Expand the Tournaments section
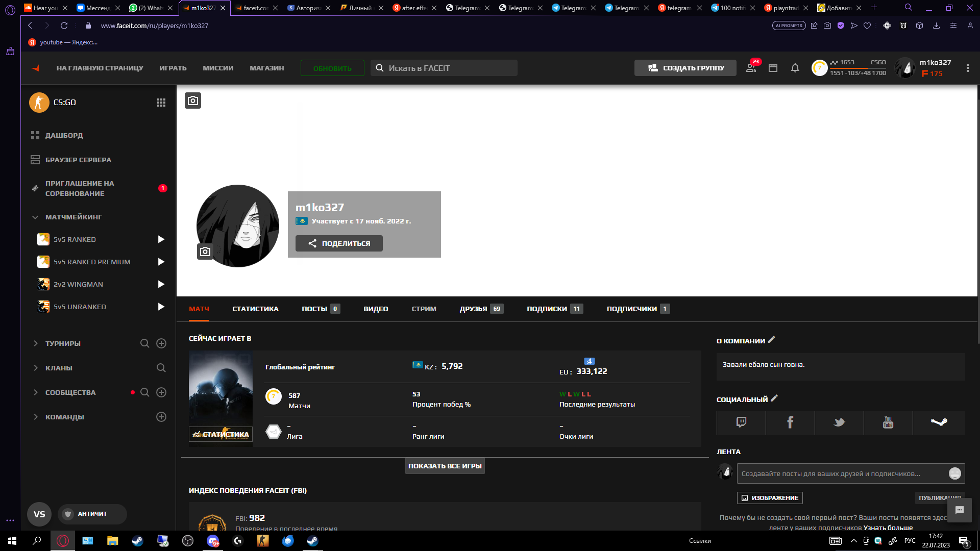 tap(35, 343)
